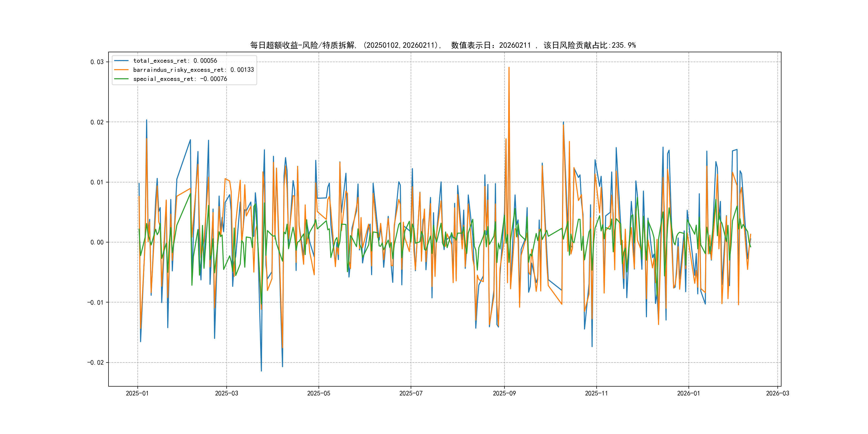Click the -0.02 y-axis tick label
Image resolution: width=868 pixels, height=434 pixels.
coord(95,362)
